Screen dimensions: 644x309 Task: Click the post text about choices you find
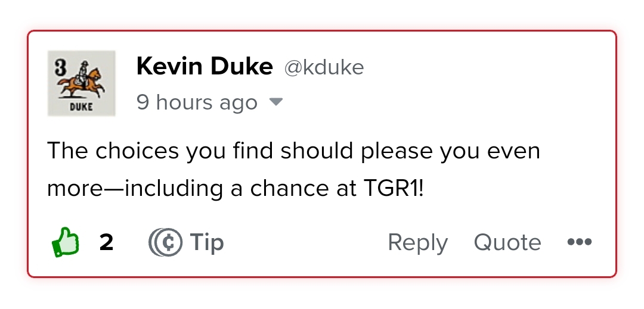(293, 169)
